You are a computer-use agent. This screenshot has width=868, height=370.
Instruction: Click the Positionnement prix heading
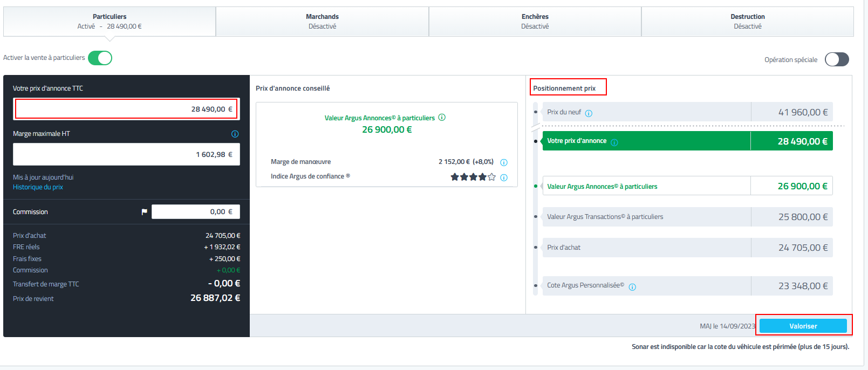click(x=564, y=88)
